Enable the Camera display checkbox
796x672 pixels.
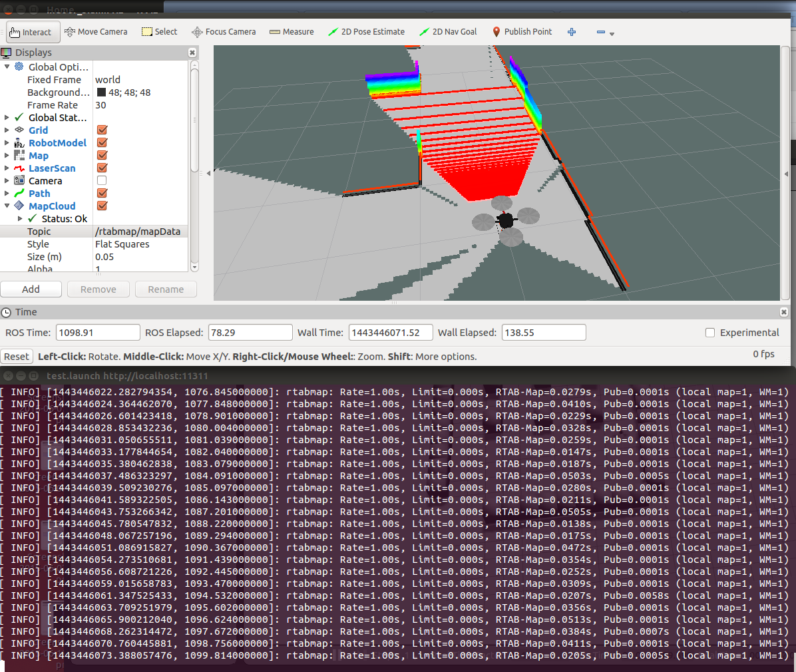[102, 181]
